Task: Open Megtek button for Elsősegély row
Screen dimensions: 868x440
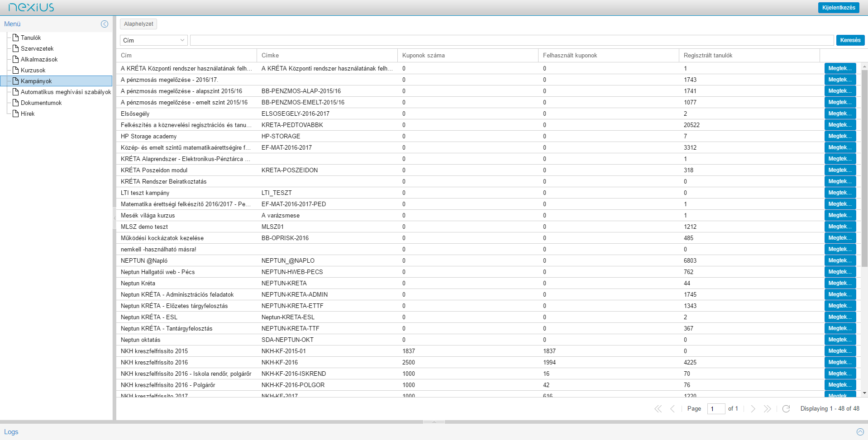Action: click(x=839, y=114)
